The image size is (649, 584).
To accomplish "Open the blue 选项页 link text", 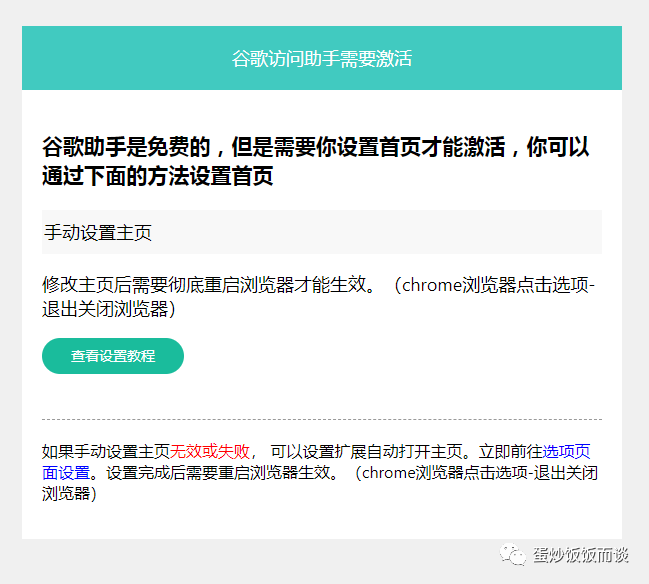I will click(566, 451).
